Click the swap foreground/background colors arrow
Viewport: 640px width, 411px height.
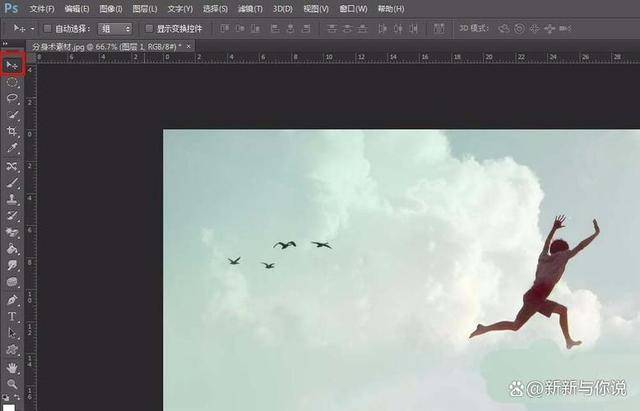[x=17, y=397]
